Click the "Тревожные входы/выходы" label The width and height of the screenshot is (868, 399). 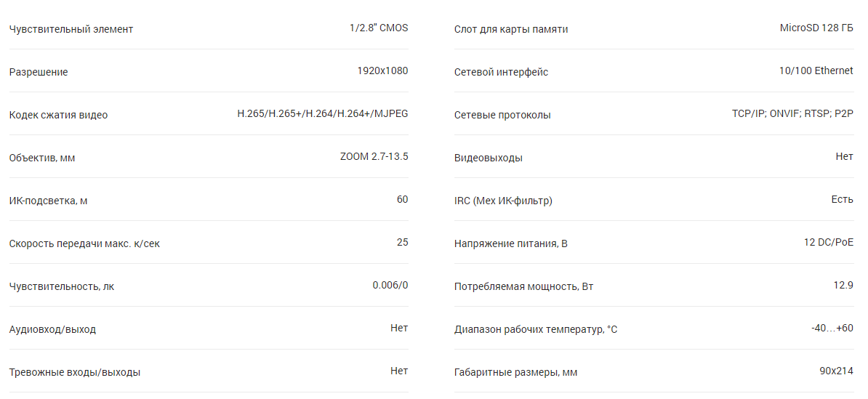click(x=75, y=372)
